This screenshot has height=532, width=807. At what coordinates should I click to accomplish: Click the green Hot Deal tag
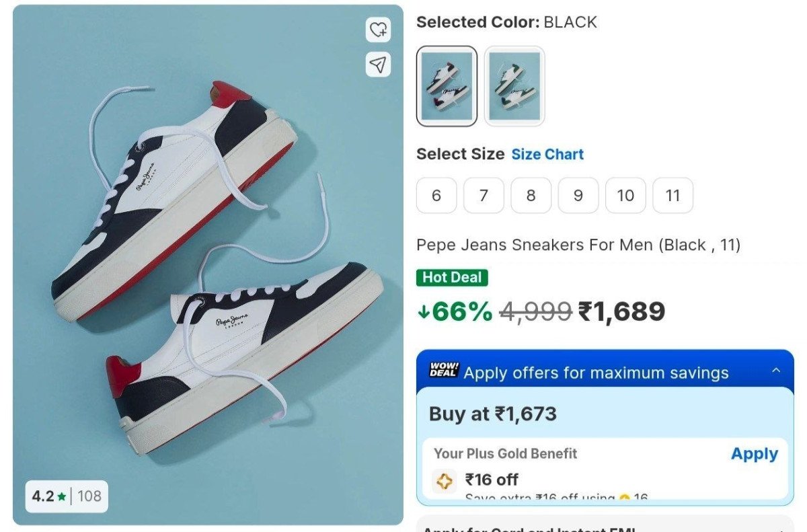tap(452, 278)
